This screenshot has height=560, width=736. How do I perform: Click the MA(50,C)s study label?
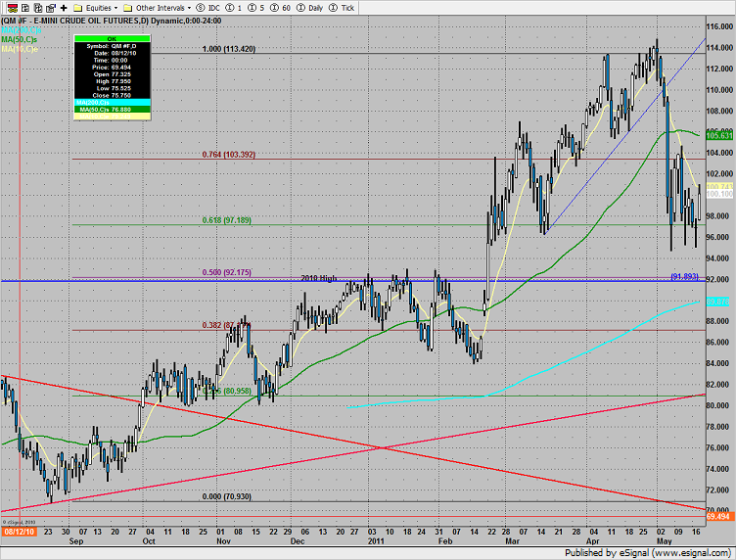pyautogui.click(x=19, y=39)
